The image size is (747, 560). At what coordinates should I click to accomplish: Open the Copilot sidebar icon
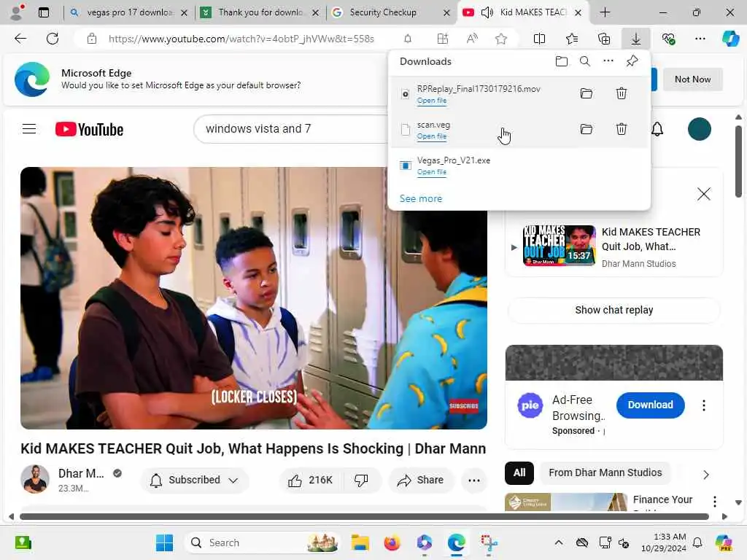[730, 39]
